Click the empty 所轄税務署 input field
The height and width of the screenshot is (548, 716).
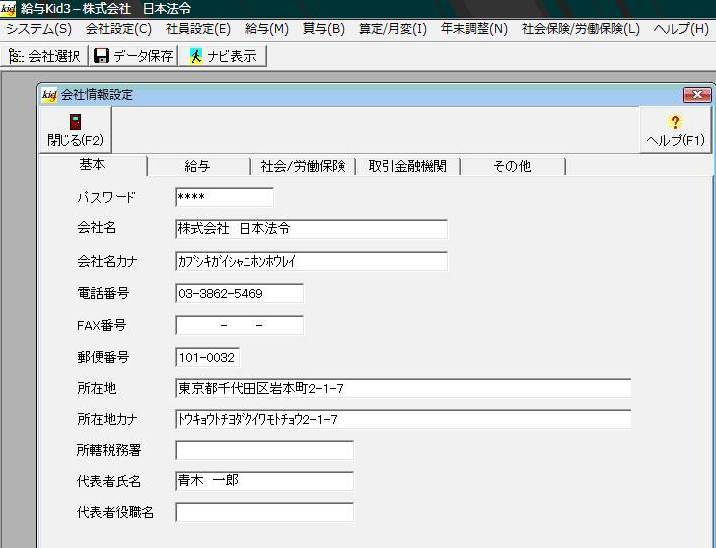click(x=264, y=450)
